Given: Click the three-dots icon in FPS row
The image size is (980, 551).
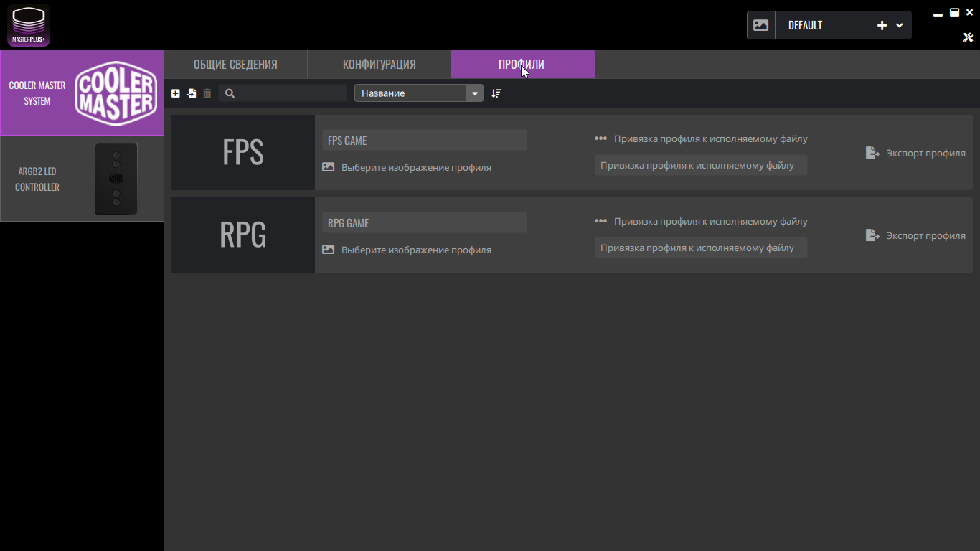Looking at the screenshot, I should [x=601, y=138].
